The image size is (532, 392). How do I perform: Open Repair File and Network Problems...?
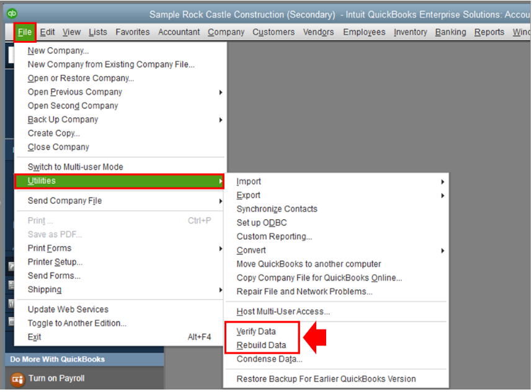336,292
